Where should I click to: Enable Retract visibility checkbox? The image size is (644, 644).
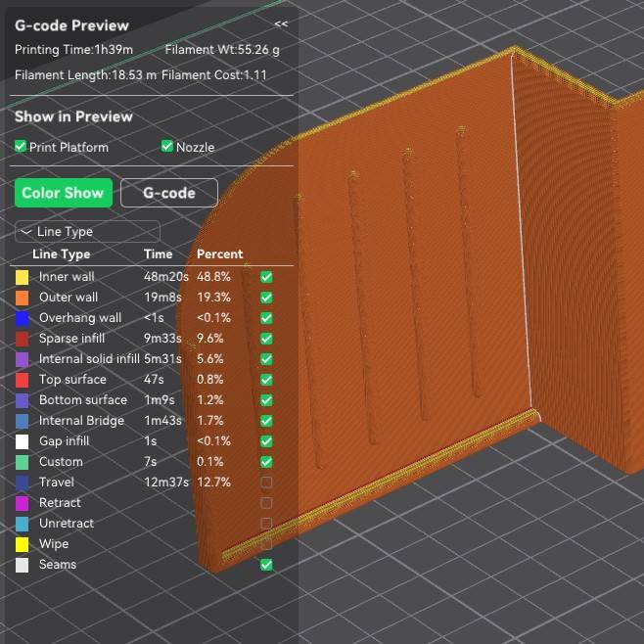[266, 503]
